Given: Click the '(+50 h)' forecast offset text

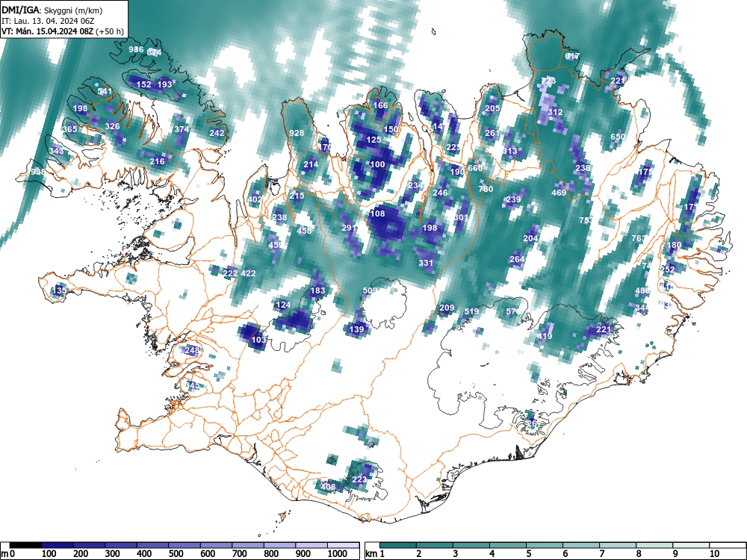Looking at the screenshot, I should tap(110, 32).
